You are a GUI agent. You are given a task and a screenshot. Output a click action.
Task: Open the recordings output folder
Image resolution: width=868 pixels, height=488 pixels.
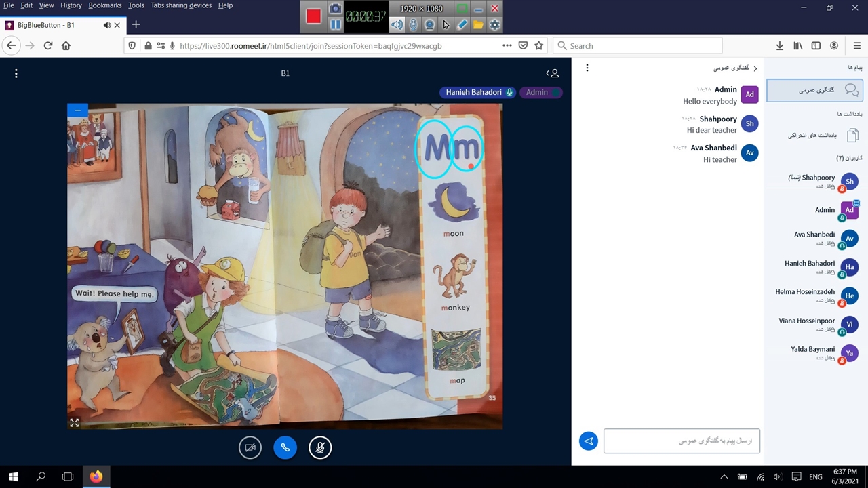coord(478,24)
